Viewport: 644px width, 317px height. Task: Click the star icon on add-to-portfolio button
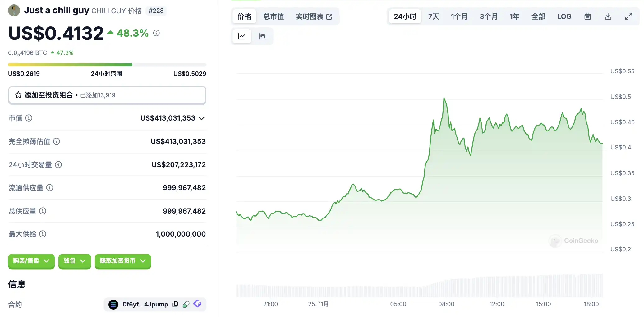(18, 95)
